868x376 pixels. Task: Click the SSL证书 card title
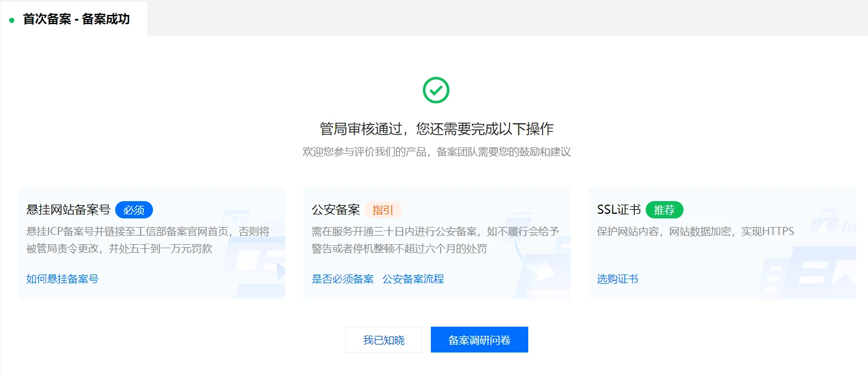tap(619, 210)
